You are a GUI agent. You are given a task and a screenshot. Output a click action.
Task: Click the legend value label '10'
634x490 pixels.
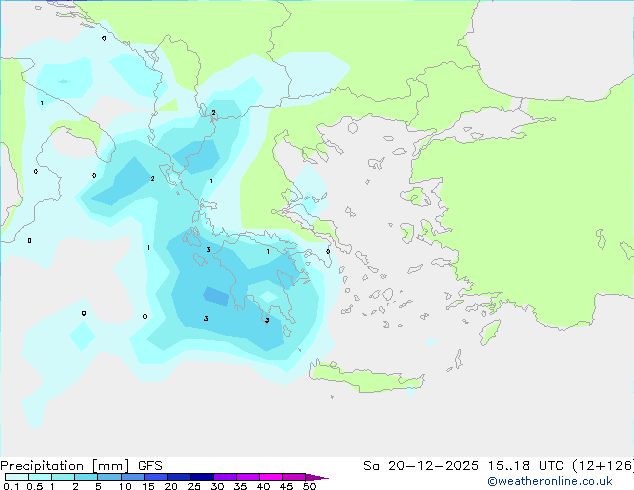[125, 486]
